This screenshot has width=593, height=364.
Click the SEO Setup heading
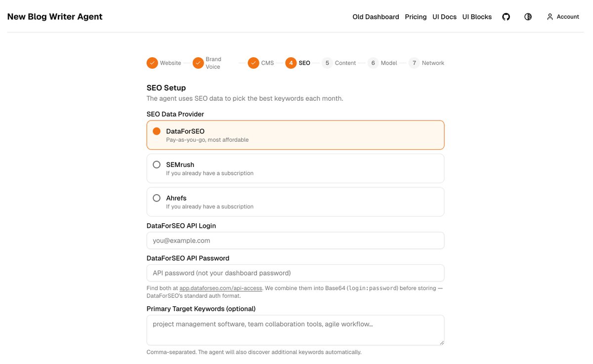(x=166, y=88)
